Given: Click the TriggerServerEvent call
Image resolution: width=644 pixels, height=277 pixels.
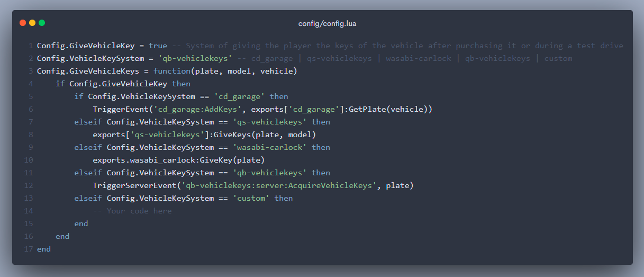Looking at the screenshot, I should [134, 185].
